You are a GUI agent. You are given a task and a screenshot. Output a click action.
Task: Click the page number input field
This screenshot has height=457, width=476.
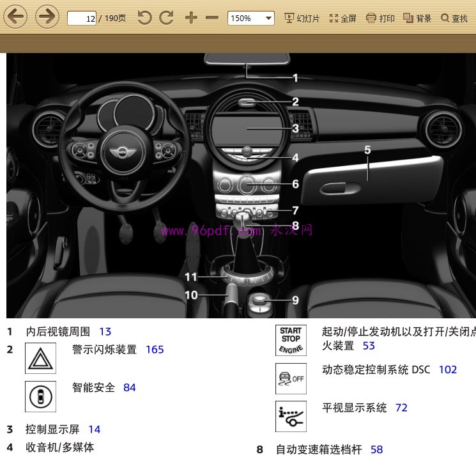tap(82, 19)
